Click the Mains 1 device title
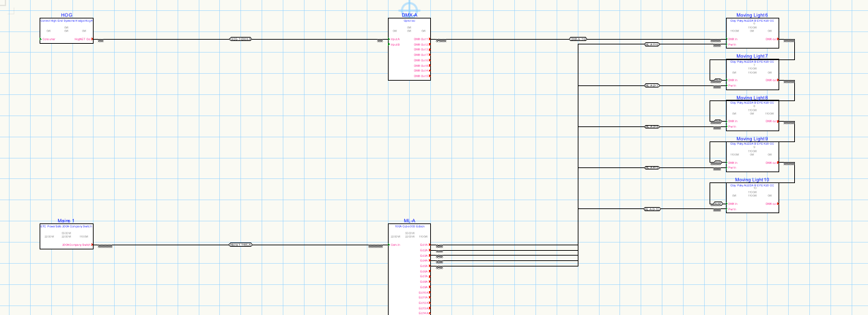 click(x=66, y=221)
